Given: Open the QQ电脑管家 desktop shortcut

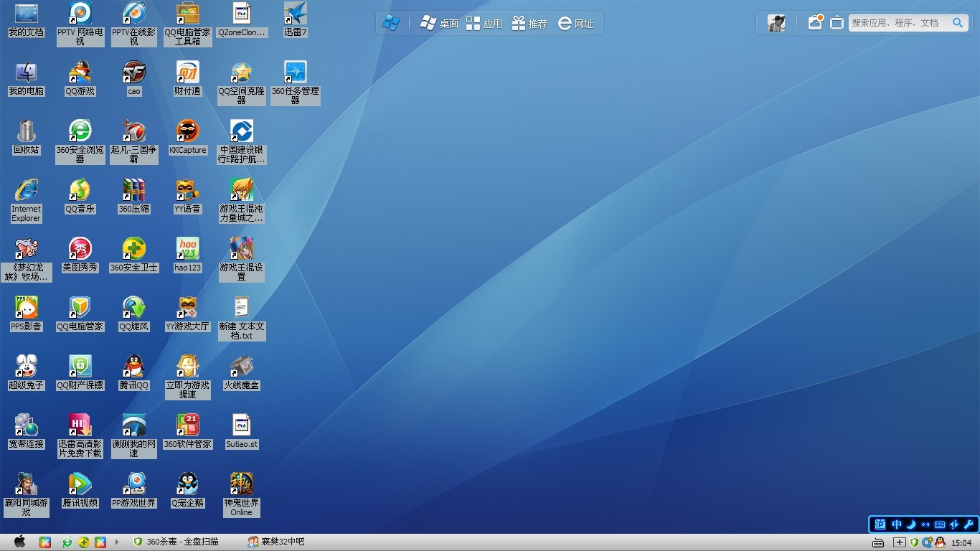Looking at the screenshot, I should pos(80,314).
